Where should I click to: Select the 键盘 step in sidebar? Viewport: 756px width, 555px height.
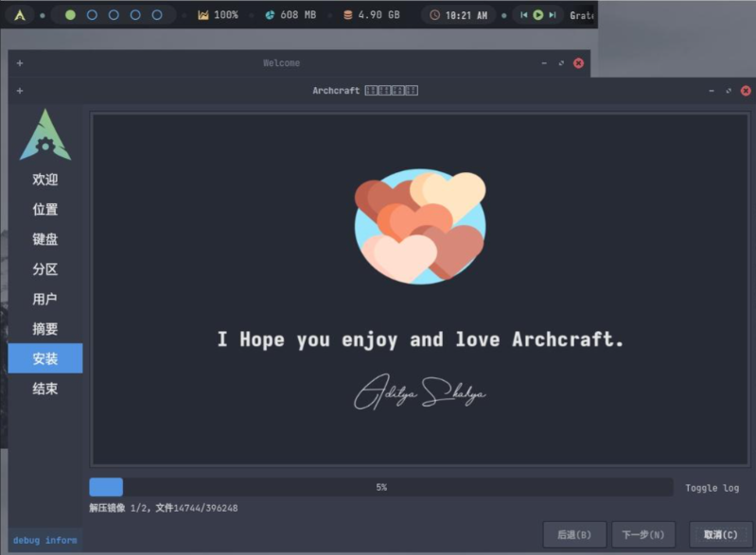click(45, 239)
